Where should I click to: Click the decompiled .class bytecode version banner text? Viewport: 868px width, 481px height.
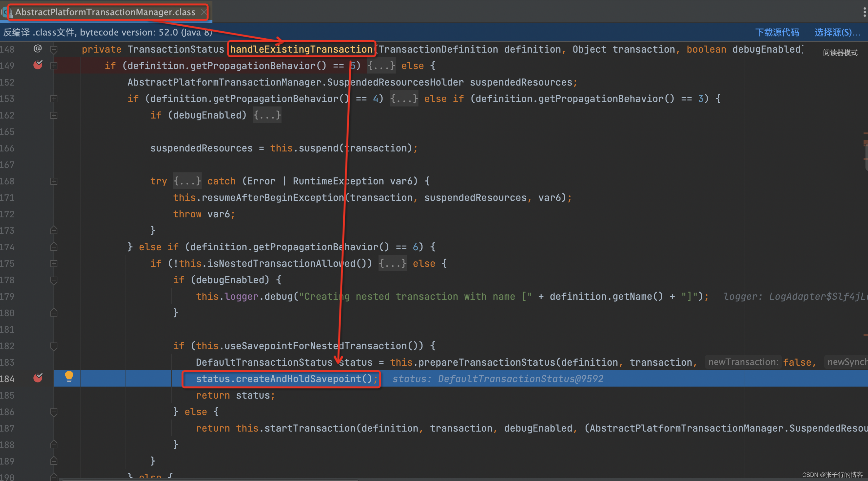click(108, 32)
